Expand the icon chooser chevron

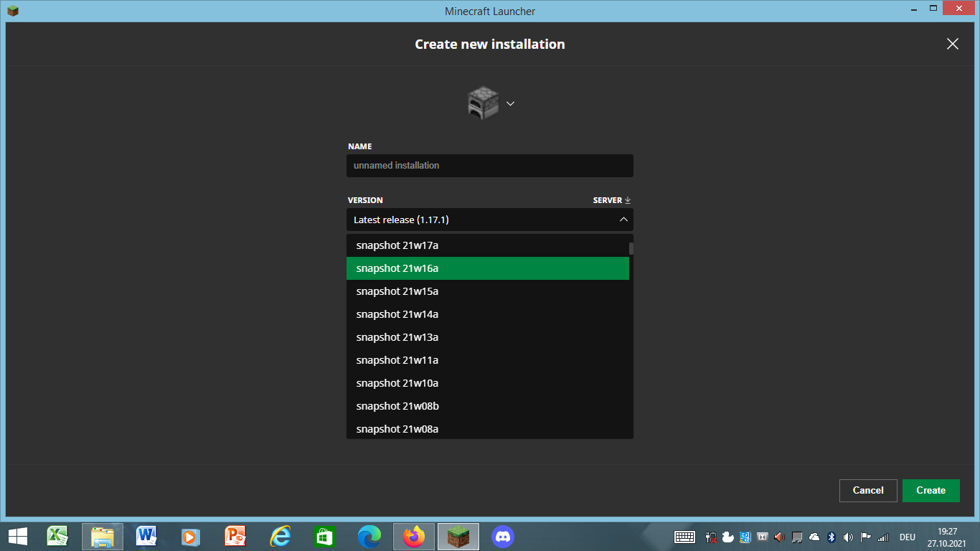tap(510, 103)
